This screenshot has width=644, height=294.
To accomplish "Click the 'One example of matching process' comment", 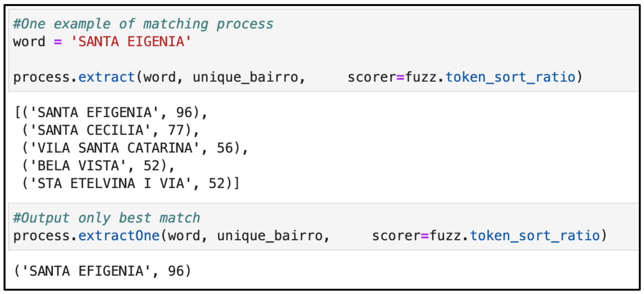I will tap(143, 24).
